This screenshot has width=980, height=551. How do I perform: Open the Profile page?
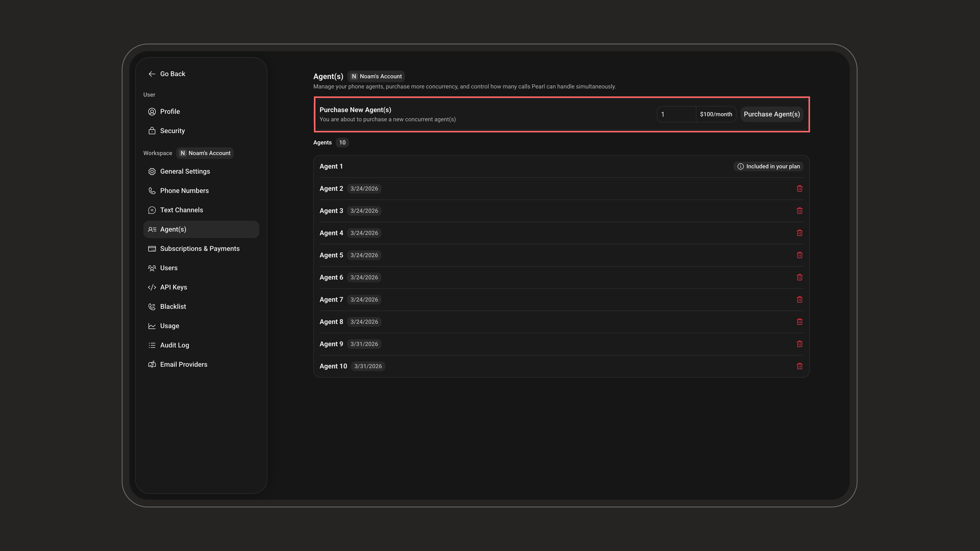pyautogui.click(x=201, y=111)
